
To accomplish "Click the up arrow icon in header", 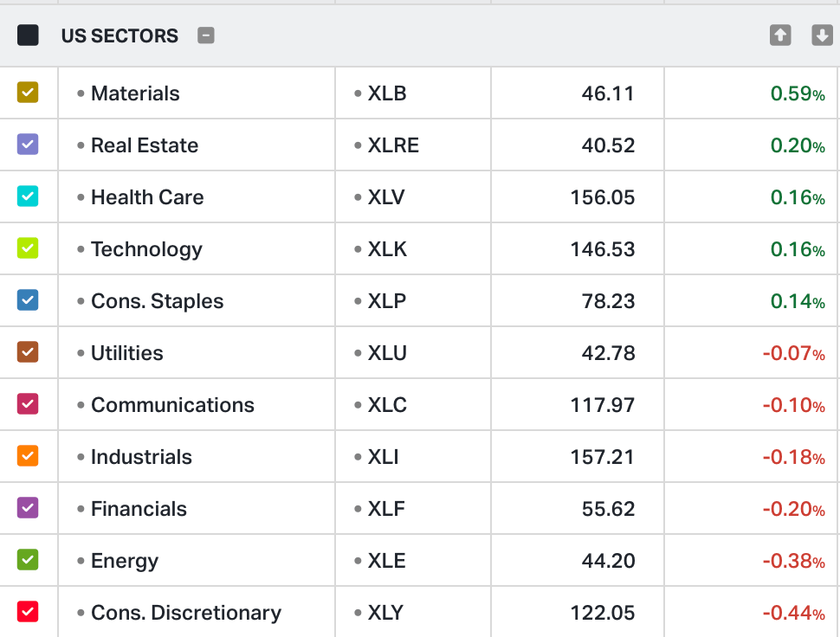I will tap(780, 35).
